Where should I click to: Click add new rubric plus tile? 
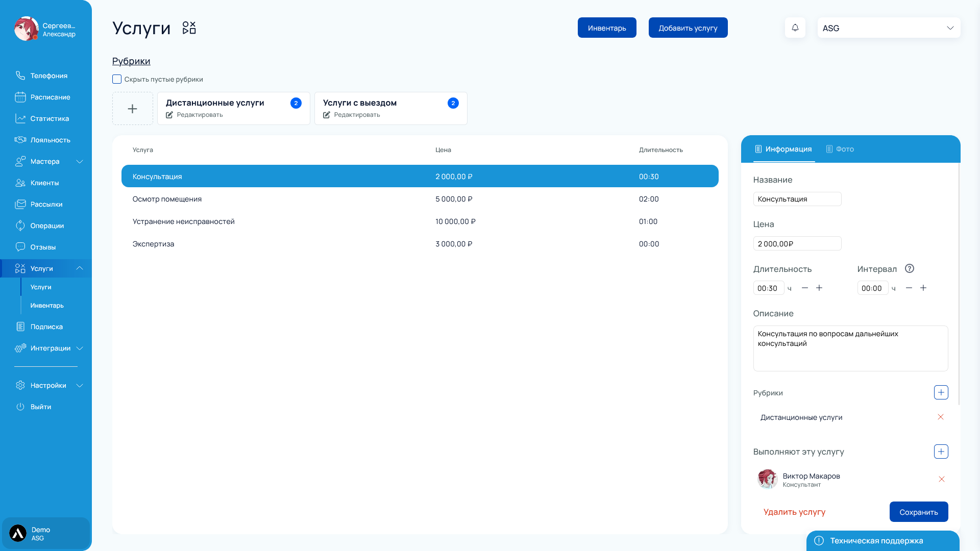pyautogui.click(x=132, y=109)
